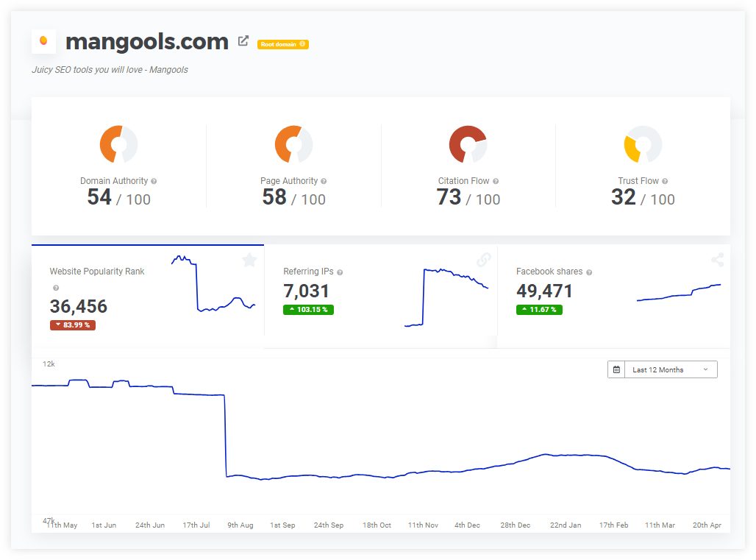
Task: Click the Website Popularity Rank help icon
Action: click(x=55, y=288)
